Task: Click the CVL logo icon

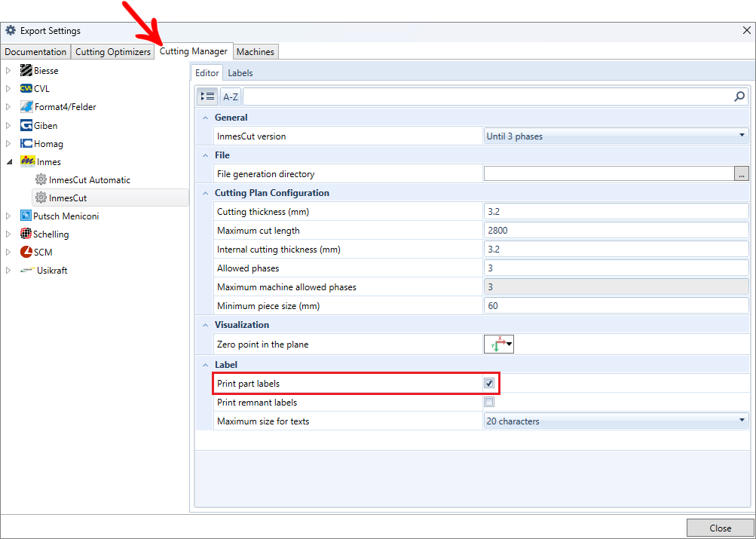Action: tap(26, 89)
